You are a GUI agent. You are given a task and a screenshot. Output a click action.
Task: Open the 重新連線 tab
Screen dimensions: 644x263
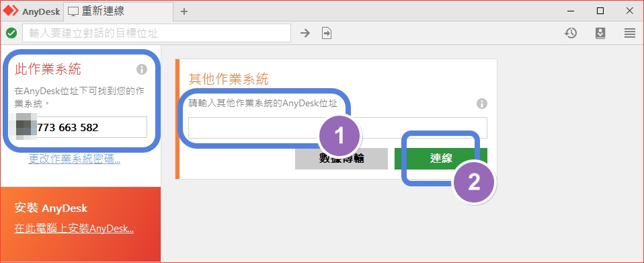118,11
